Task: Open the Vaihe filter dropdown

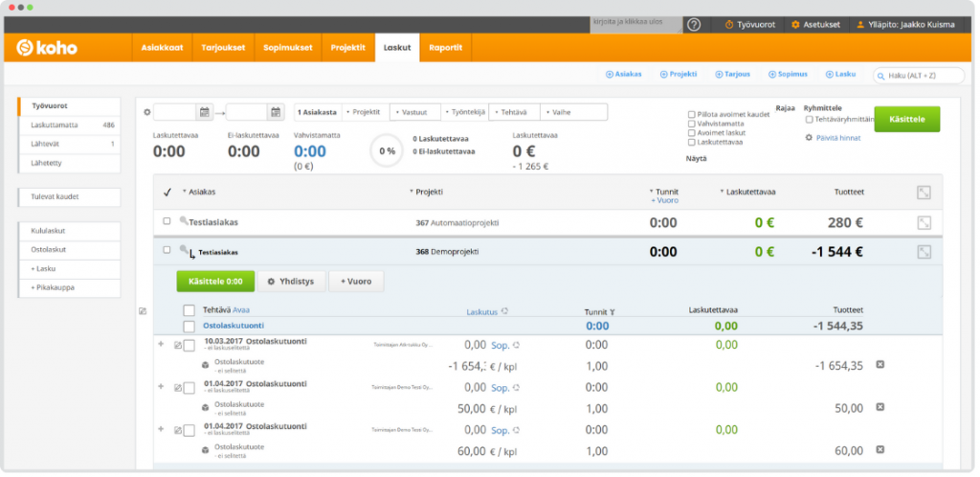Action: [573, 112]
